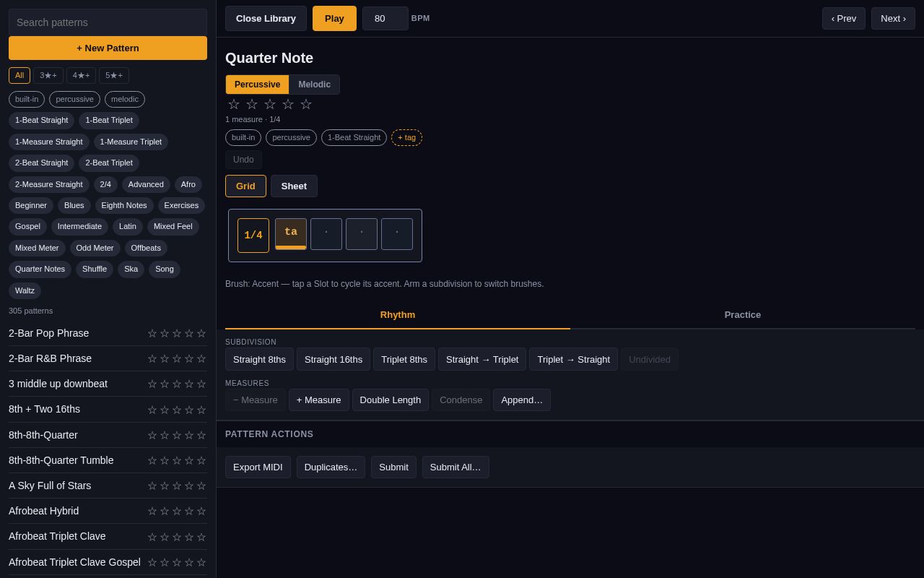
Task: Open the Append options
Action: click(x=522, y=400)
